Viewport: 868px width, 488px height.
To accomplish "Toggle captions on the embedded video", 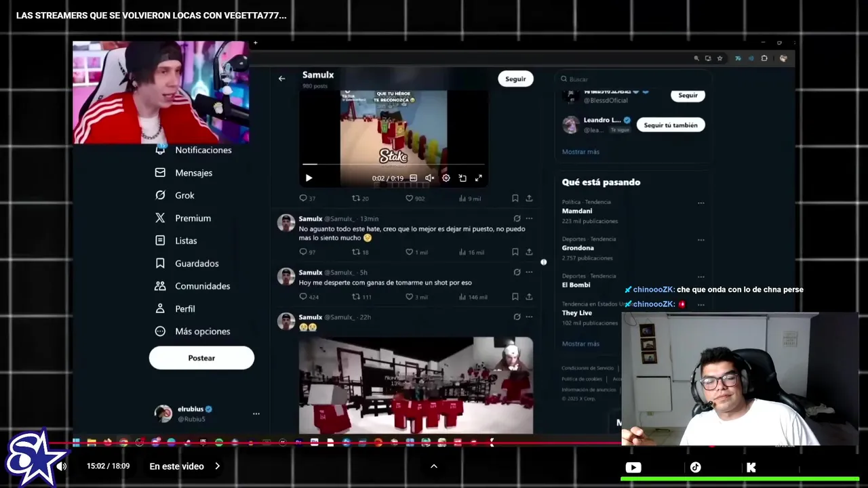I will 413,178.
